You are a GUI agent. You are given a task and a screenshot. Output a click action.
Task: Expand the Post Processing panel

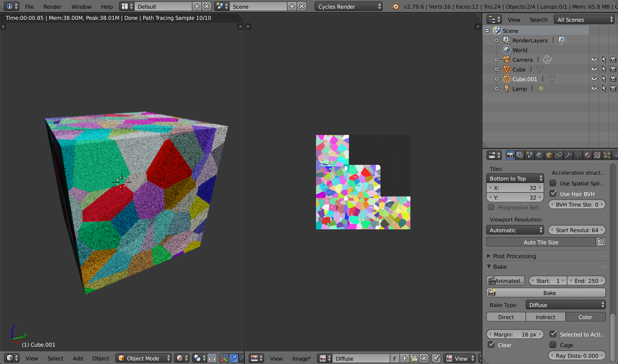click(514, 256)
